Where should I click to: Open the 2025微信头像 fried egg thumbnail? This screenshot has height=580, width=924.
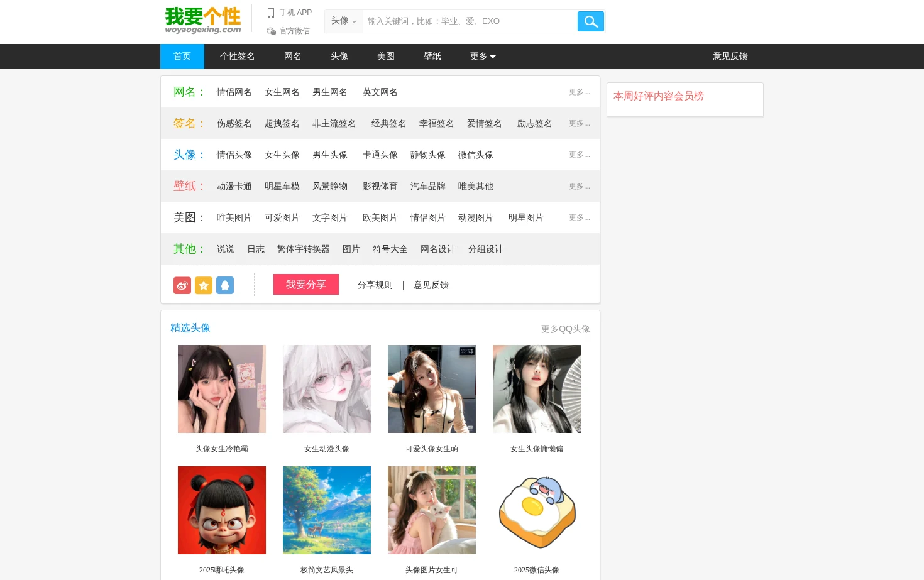click(x=537, y=510)
